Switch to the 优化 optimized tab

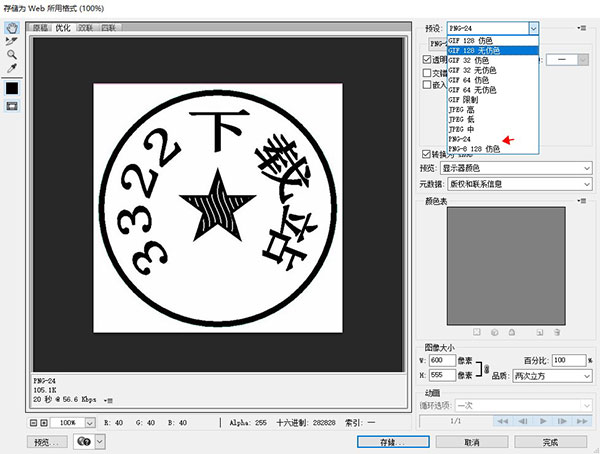(x=63, y=28)
